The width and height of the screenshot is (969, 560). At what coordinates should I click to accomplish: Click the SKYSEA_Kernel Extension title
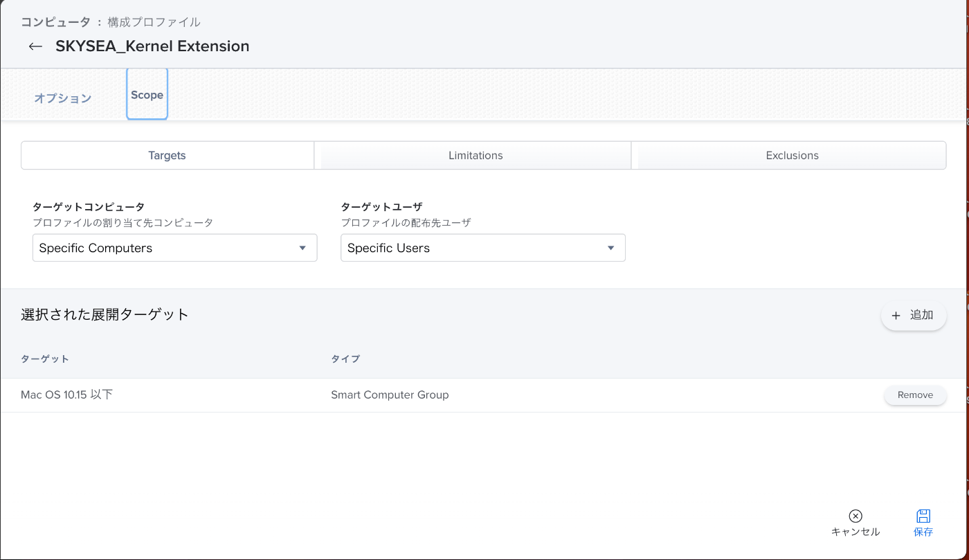152,46
